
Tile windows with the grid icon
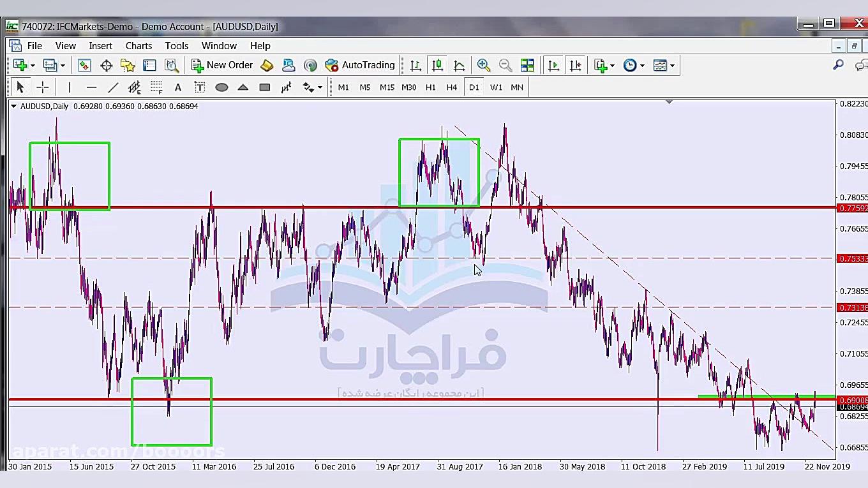coord(527,65)
